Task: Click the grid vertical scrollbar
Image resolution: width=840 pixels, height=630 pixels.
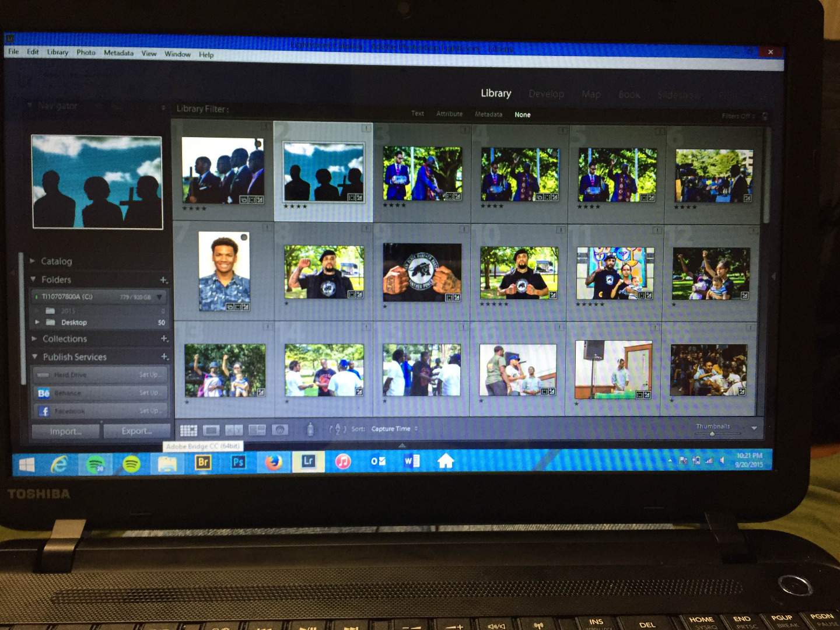Action: [766, 175]
